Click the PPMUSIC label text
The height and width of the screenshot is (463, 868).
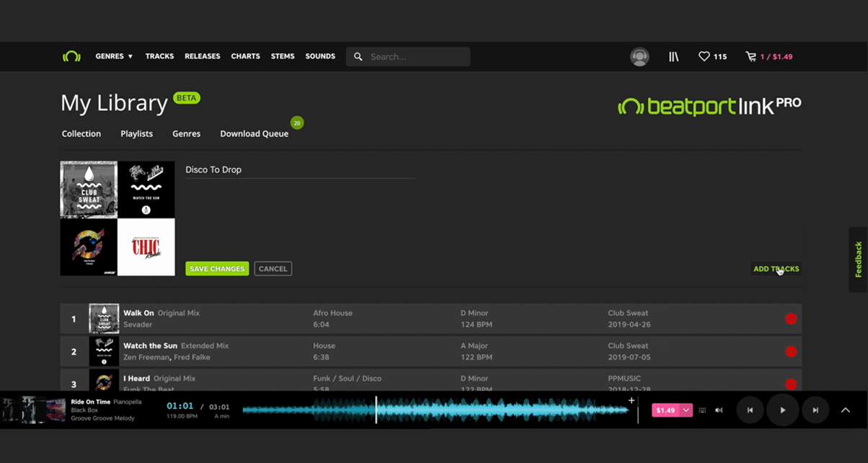(624, 378)
